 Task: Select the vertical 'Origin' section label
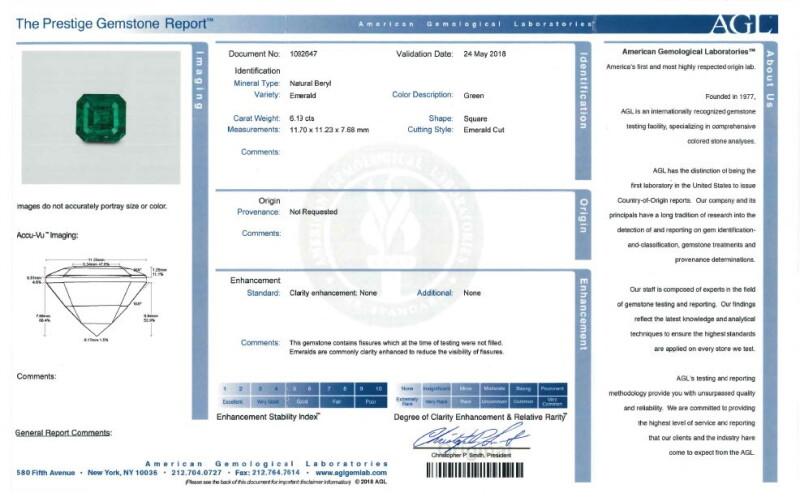coord(583,216)
